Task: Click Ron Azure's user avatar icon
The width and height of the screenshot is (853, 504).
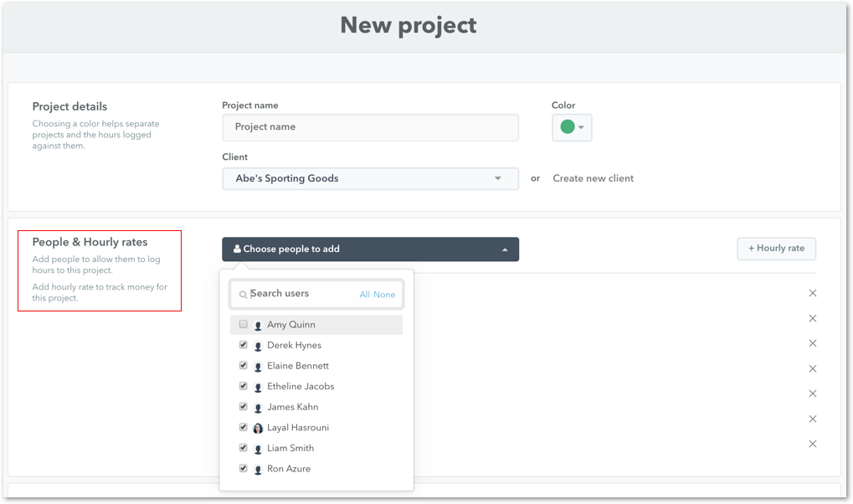Action: pyautogui.click(x=258, y=470)
